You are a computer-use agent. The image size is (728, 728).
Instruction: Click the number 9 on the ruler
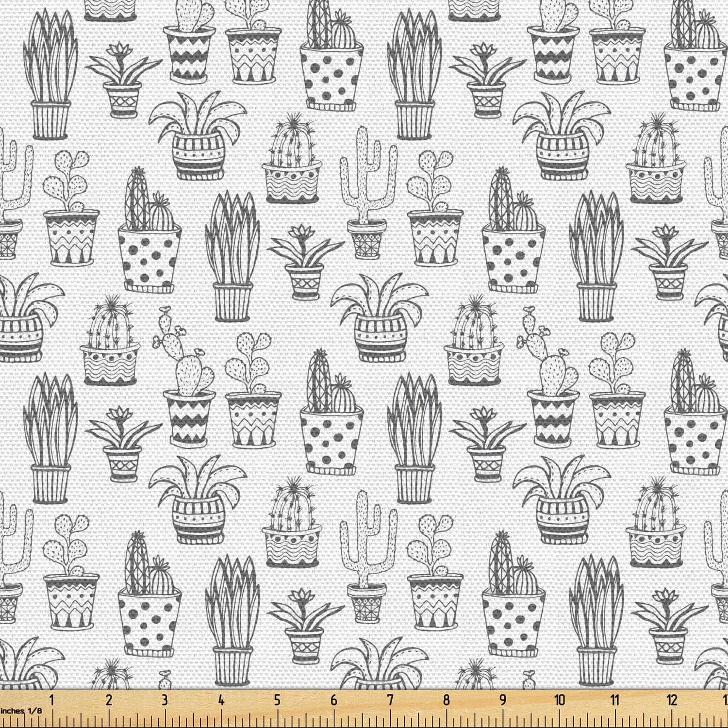click(x=503, y=700)
